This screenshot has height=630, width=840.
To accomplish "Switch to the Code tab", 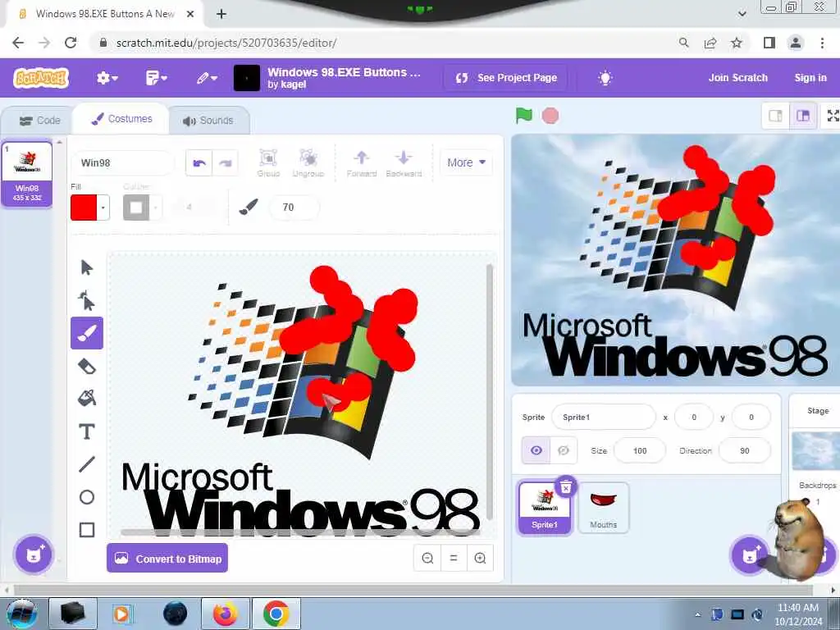I will (x=39, y=121).
